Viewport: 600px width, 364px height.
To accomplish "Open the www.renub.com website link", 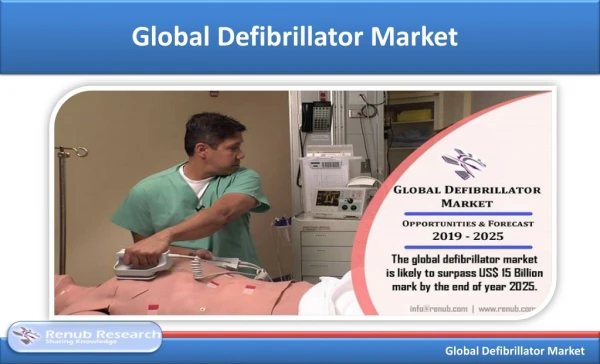I will click(x=507, y=309).
